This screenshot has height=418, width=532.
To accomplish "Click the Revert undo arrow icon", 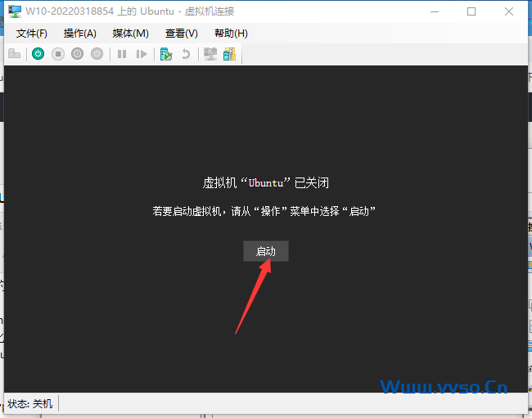I will (x=186, y=54).
